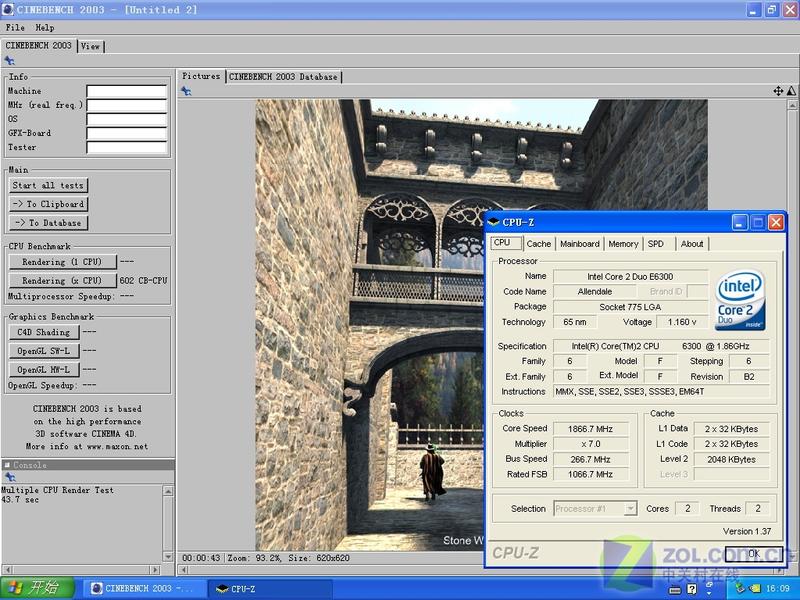Screen dimensions: 800x600
Task: Start the OpenGL HW-L test
Action: click(x=44, y=369)
